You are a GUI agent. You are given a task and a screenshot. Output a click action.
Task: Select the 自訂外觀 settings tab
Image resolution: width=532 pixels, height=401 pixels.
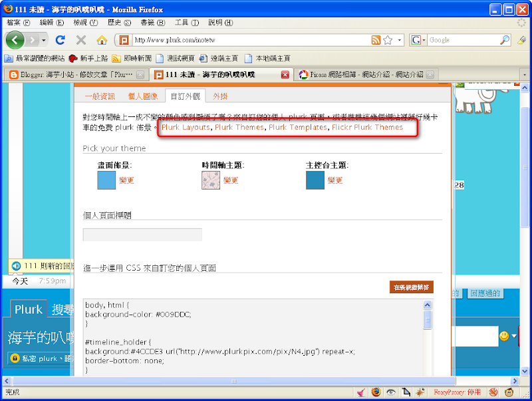[186, 96]
